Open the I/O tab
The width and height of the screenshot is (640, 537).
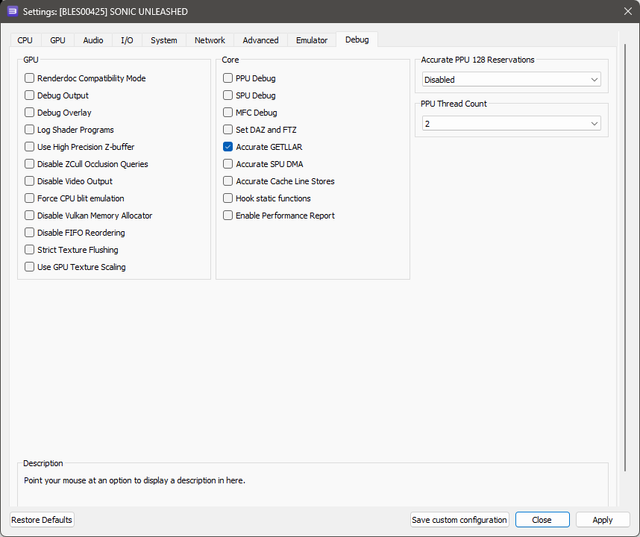point(127,40)
